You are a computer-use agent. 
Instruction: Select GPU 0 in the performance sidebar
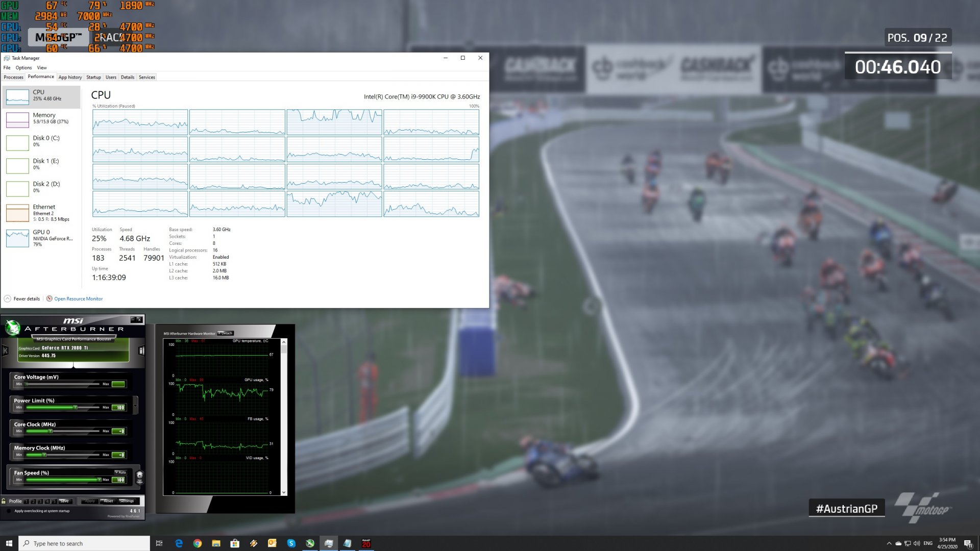[x=41, y=238]
